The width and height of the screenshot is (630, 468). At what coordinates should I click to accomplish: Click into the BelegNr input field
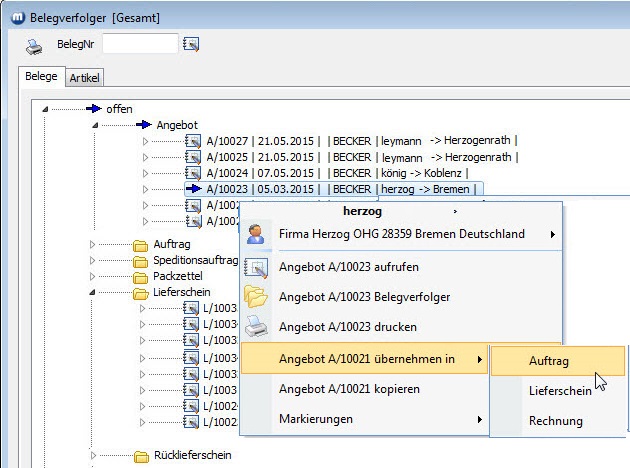[139, 43]
